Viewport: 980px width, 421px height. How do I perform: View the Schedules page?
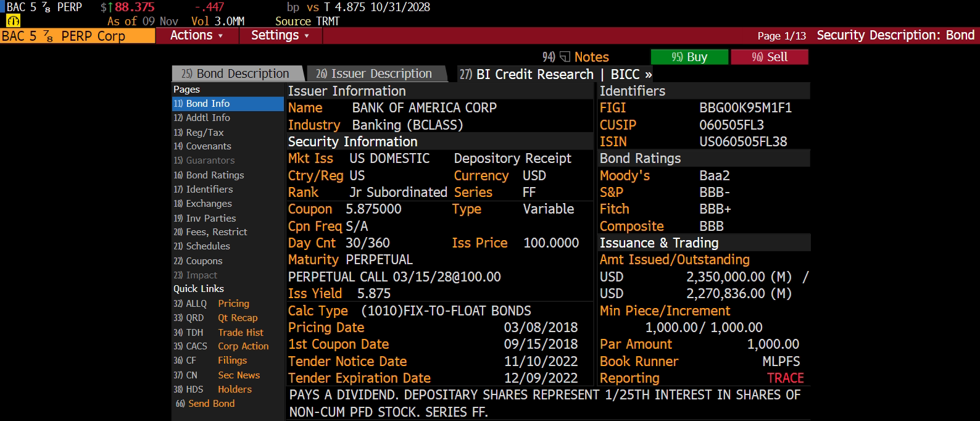point(228,246)
